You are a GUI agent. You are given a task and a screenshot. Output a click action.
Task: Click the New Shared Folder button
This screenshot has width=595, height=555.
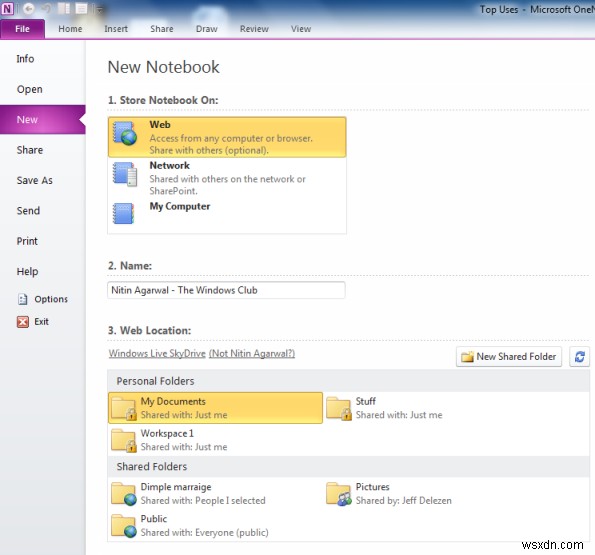point(509,357)
